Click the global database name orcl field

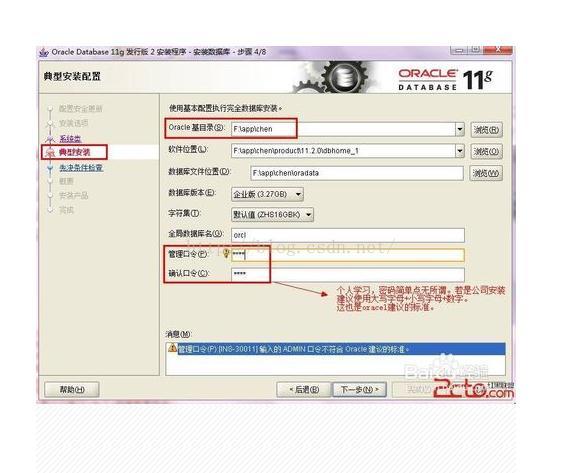348,235
